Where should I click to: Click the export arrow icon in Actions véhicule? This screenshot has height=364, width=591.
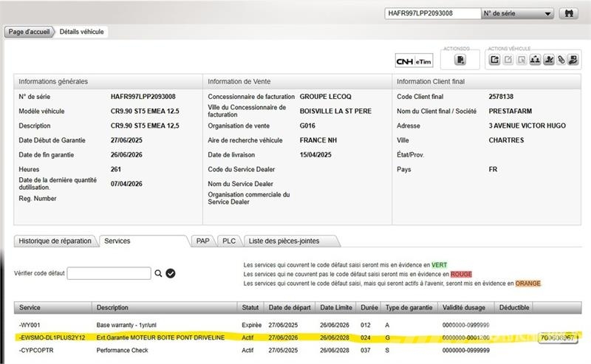click(494, 60)
